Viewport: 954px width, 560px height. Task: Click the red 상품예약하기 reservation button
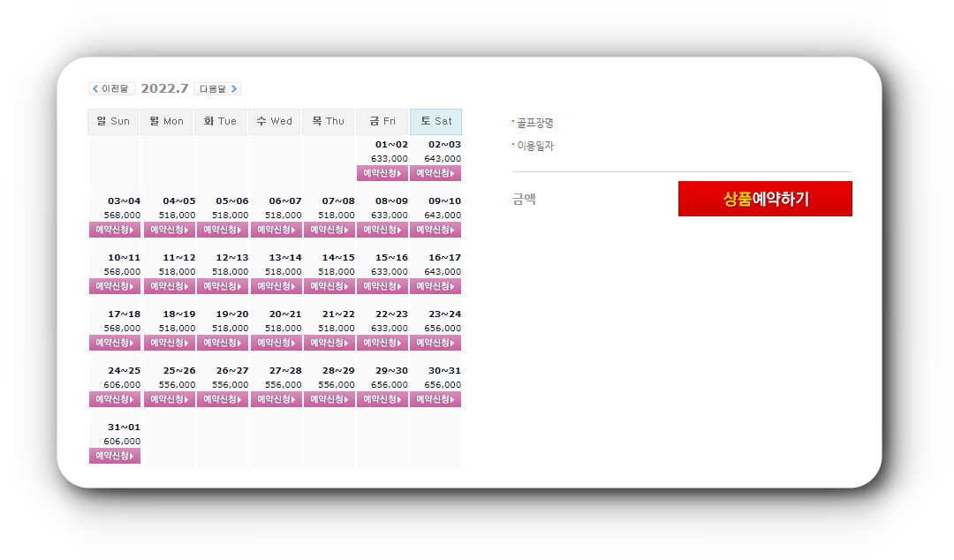pos(765,199)
